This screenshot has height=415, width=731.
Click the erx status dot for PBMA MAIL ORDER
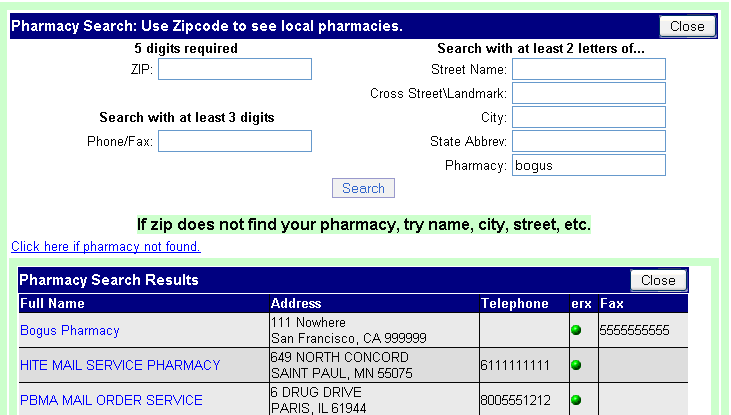tap(576, 400)
